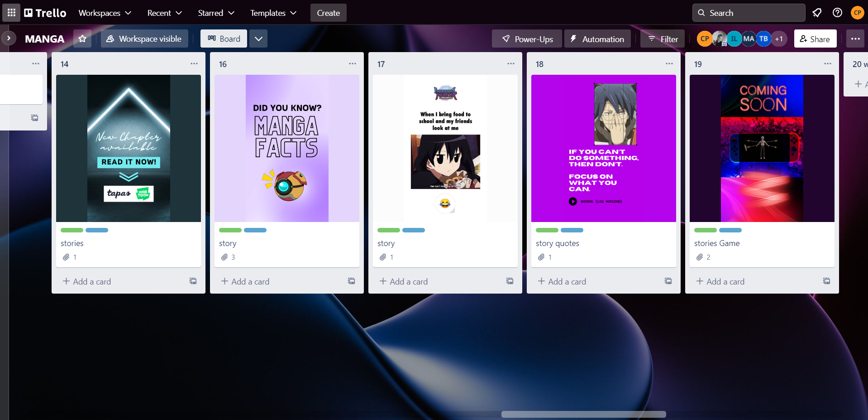Create card from template in list 19
This screenshot has height=420, width=868.
tap(827, 281)
